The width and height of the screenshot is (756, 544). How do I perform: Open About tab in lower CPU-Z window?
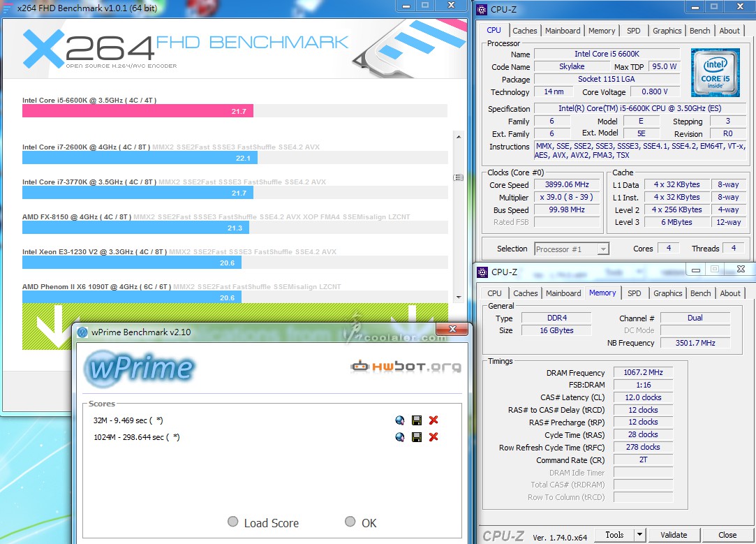(x=730, y=293)
